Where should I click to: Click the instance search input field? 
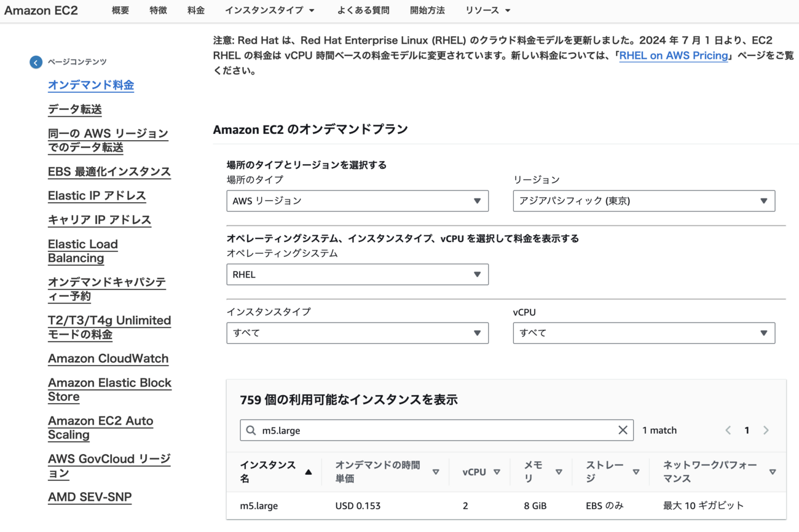(x=430, y=430)
